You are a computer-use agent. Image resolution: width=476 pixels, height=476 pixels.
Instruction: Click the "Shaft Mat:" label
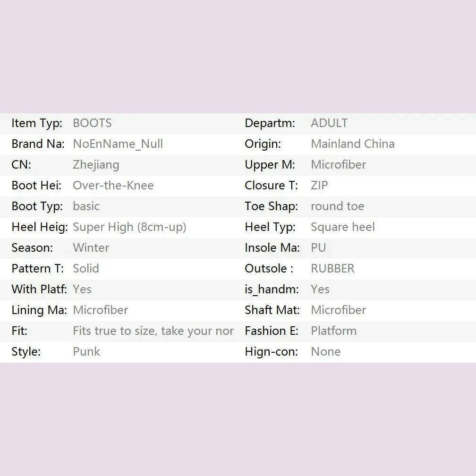click(272, 310)
